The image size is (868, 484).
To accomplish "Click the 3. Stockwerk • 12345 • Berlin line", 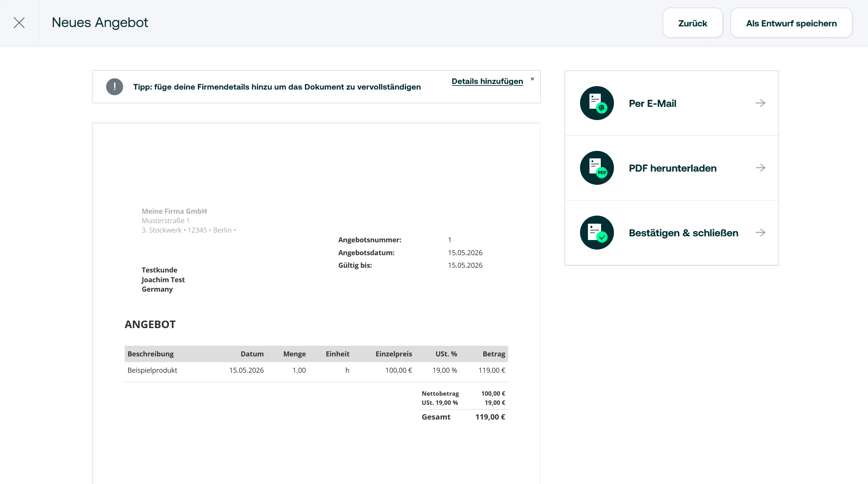I will 189,230.
